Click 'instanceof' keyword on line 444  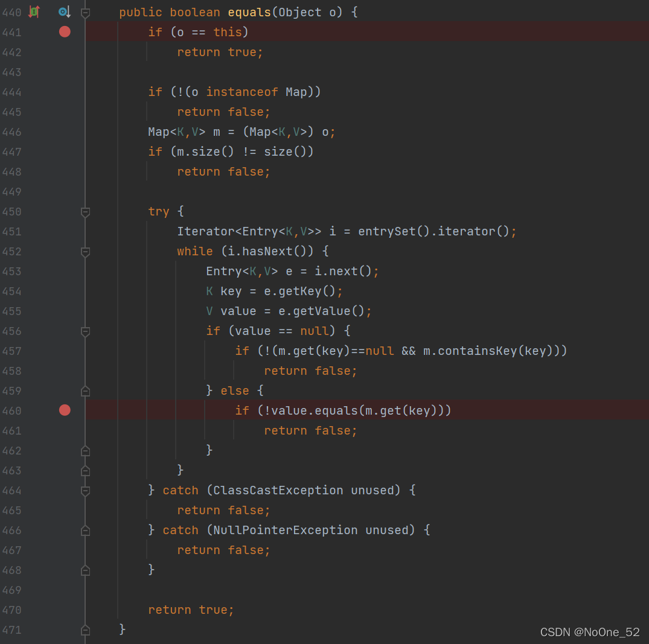(x=242, y=92)
